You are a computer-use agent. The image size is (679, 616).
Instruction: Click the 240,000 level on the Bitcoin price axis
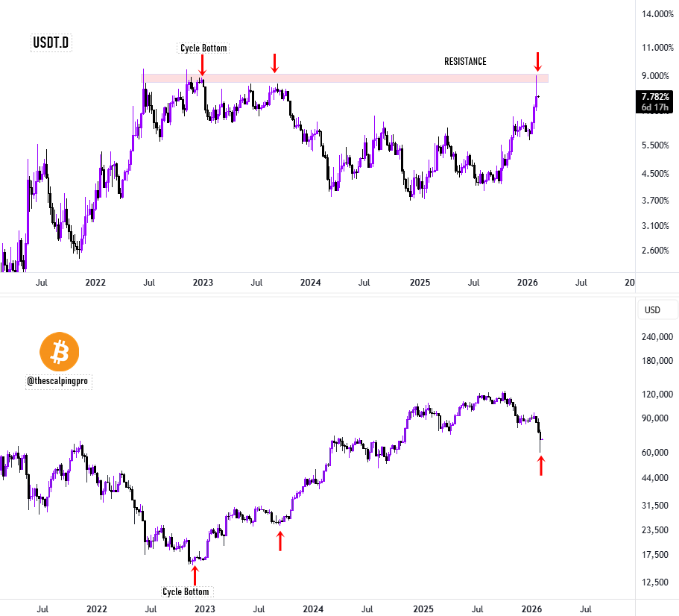(x=652, y=337)
